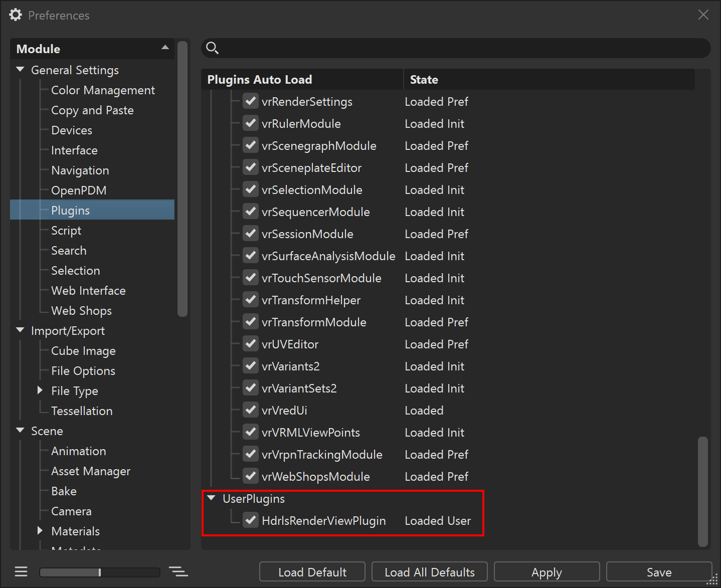The width and height of the screenshot is (721, 588).
Task: Click the search magnifier icon
Action: [x=212, y=48]
